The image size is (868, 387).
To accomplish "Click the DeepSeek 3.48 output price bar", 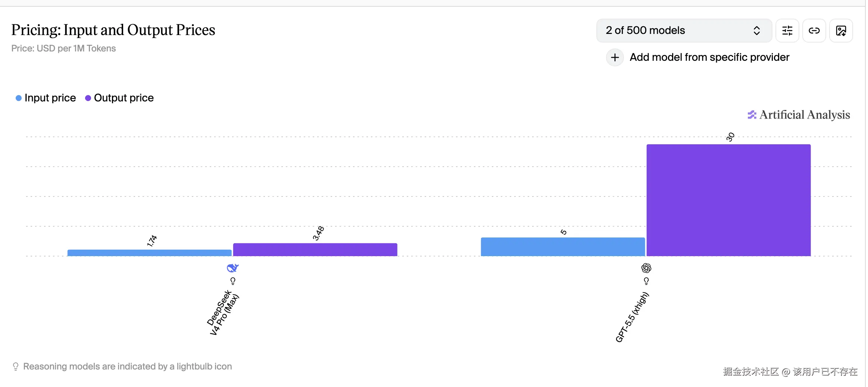I will pyautogui.click(x=315, y=249).
